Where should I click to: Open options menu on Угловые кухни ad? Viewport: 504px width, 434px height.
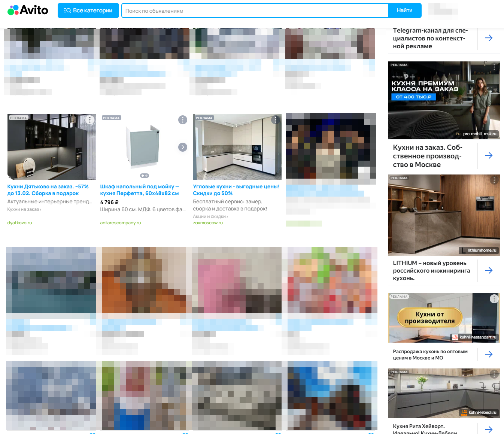[x=276, y=120]
